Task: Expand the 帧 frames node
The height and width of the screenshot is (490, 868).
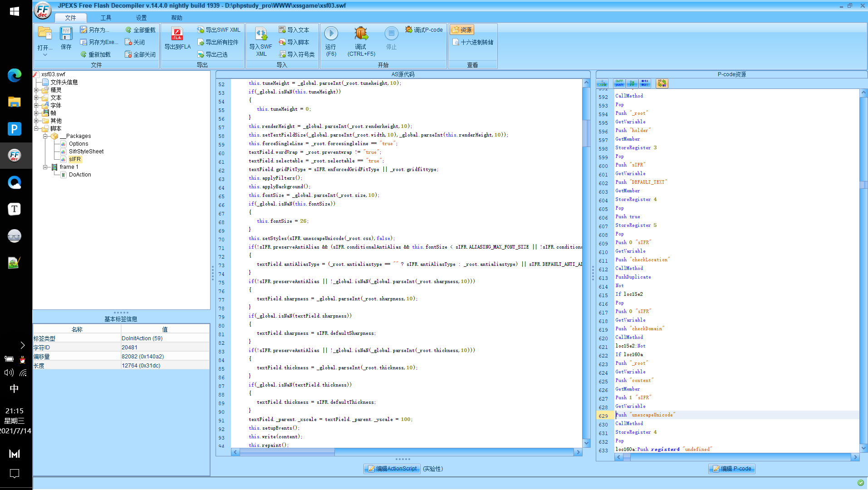Action: (x=36, y=113)
